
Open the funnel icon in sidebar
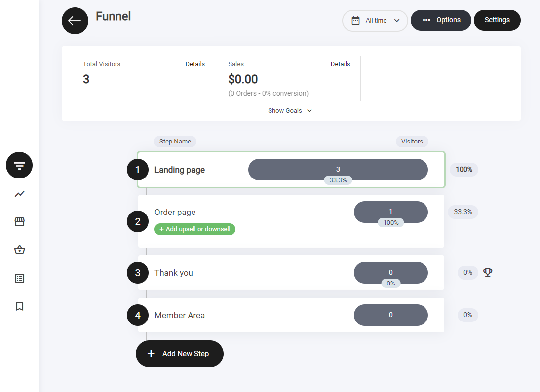(19, 165)
